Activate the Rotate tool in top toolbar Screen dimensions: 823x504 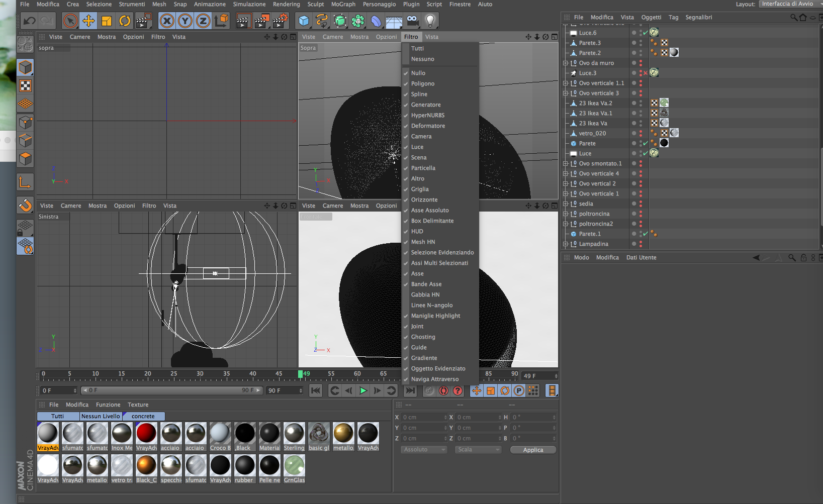125,21
